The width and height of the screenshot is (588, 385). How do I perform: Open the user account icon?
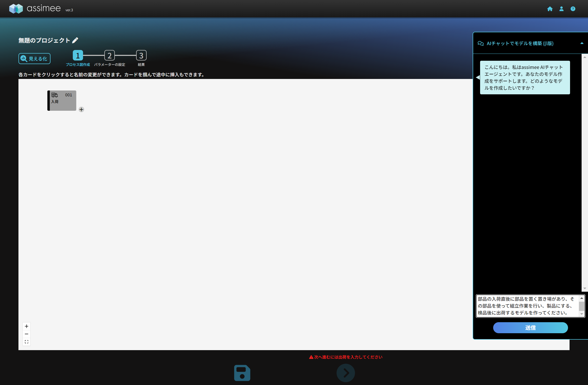click(561, 9)
